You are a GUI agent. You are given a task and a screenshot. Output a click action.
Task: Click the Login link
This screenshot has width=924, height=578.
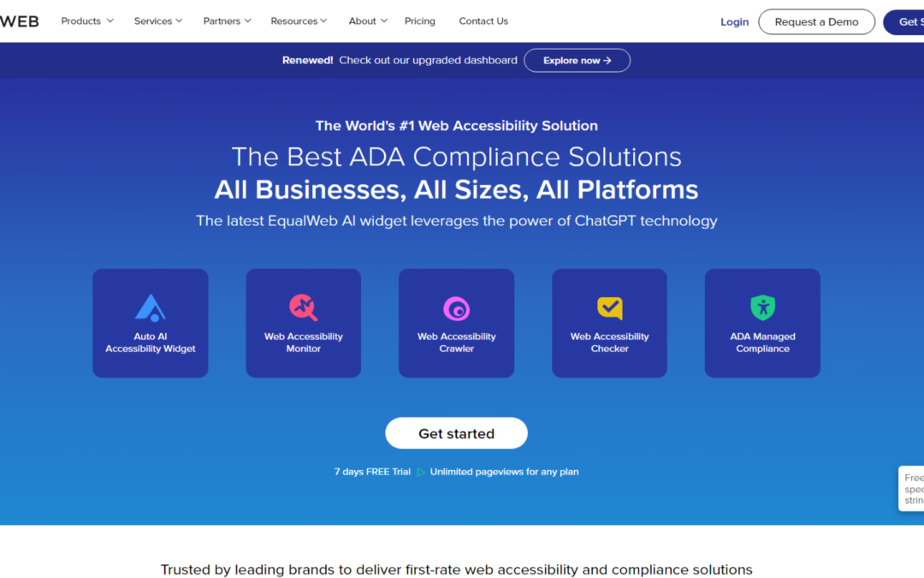[734, 21]
